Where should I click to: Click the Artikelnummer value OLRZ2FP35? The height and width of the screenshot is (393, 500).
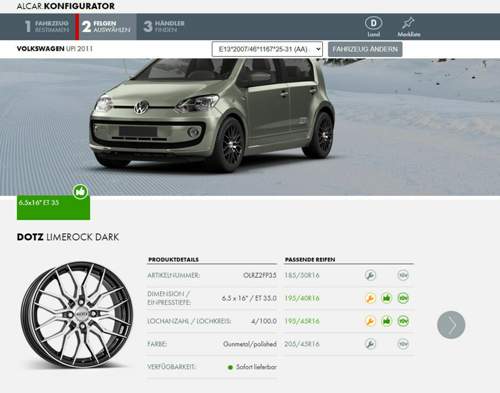[260, 275]
